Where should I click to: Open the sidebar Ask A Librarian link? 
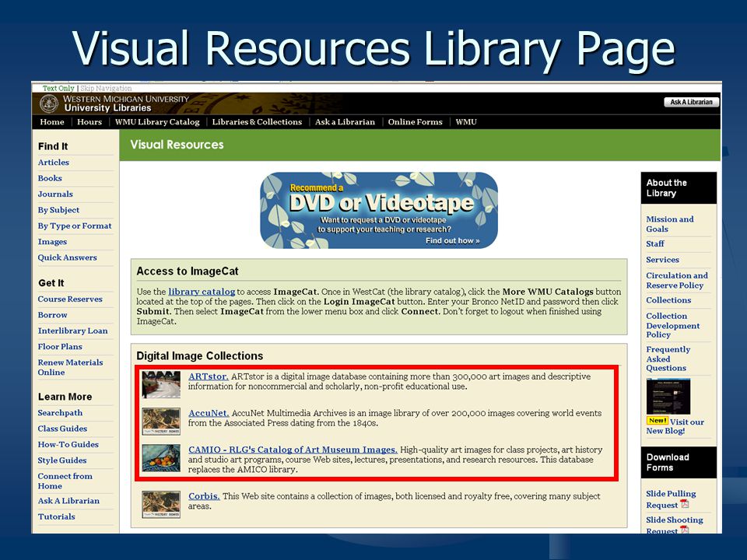click(x=68, y=501)
